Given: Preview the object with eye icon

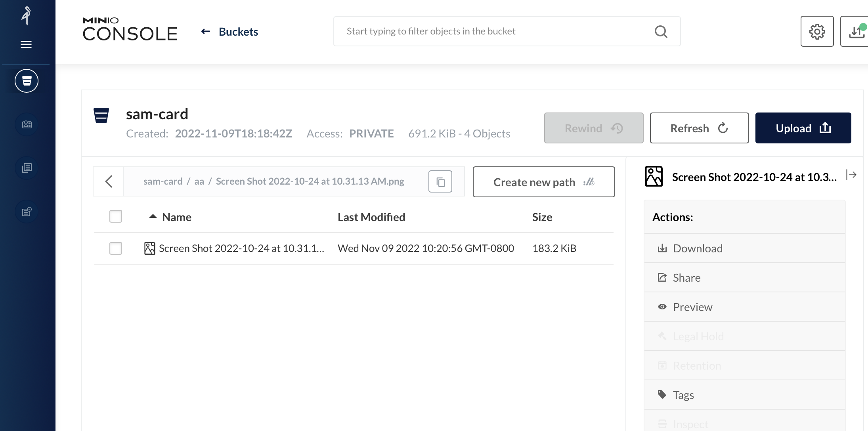Looking at the screenshot, I should 692,307.
